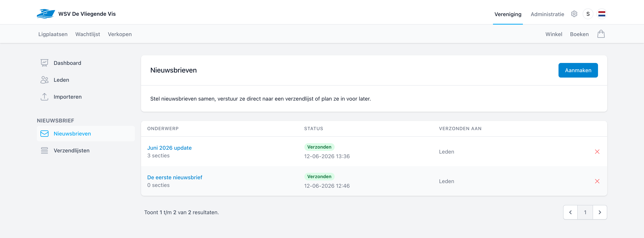The width and height of the screenshot is (644, 238).
Task: Click Leden recipient in Juni 2026 update row
Action: (447, 152)
